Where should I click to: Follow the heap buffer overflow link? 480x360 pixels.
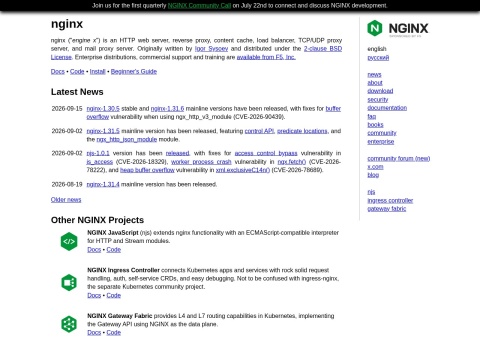(x=147, y=170)
